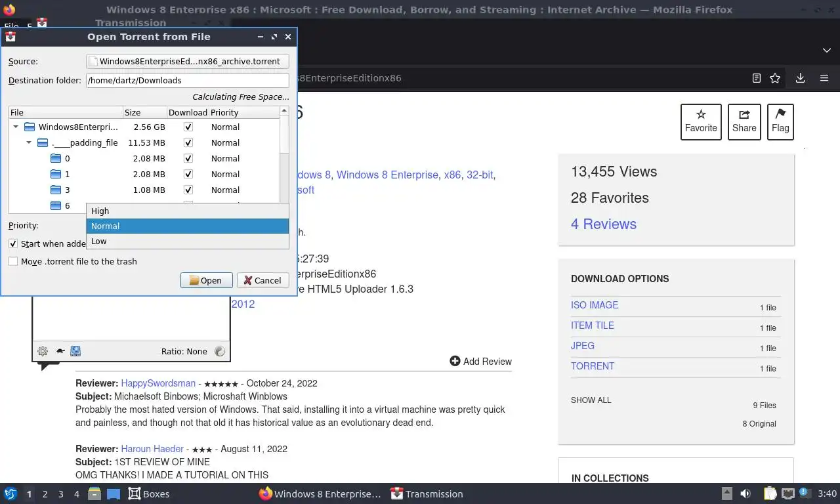Click the Transmission network stats icon

pyautogui.click(x=75, y=351)
